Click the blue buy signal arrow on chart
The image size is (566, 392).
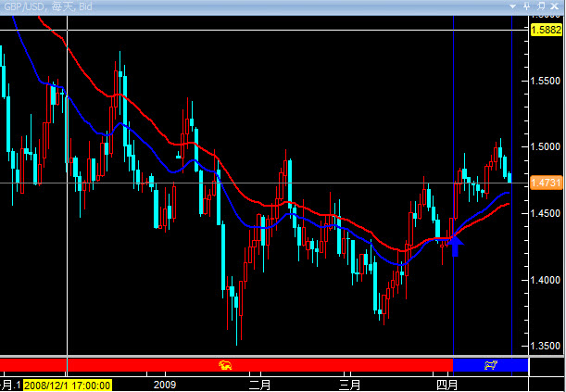[456, 246]
